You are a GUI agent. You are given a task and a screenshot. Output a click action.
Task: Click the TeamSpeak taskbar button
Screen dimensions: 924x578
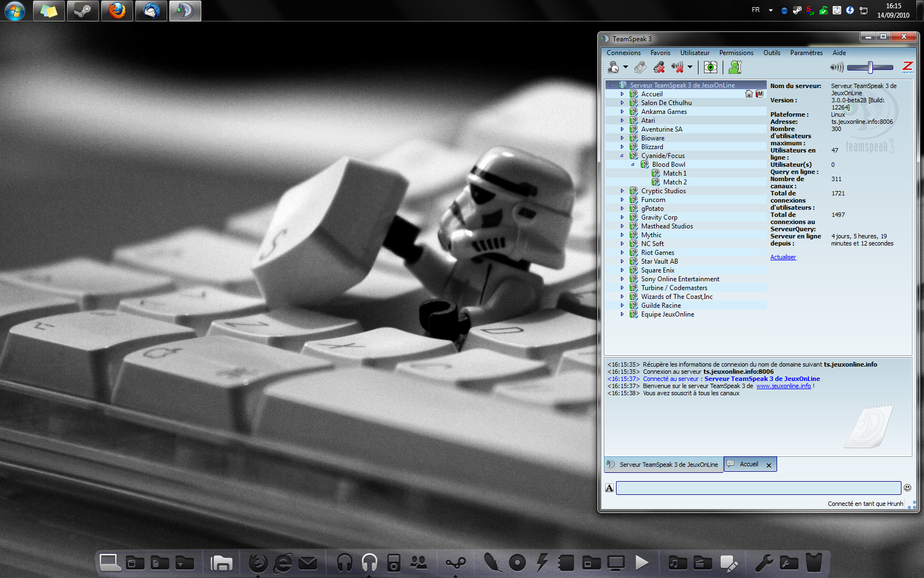[x=185, y=11]
